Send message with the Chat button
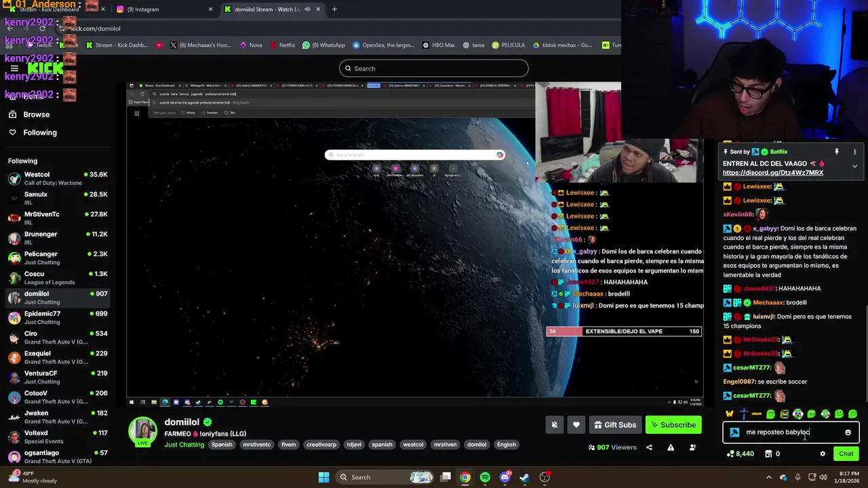Screen dimensions: 868x488 (x=846, y=454)
